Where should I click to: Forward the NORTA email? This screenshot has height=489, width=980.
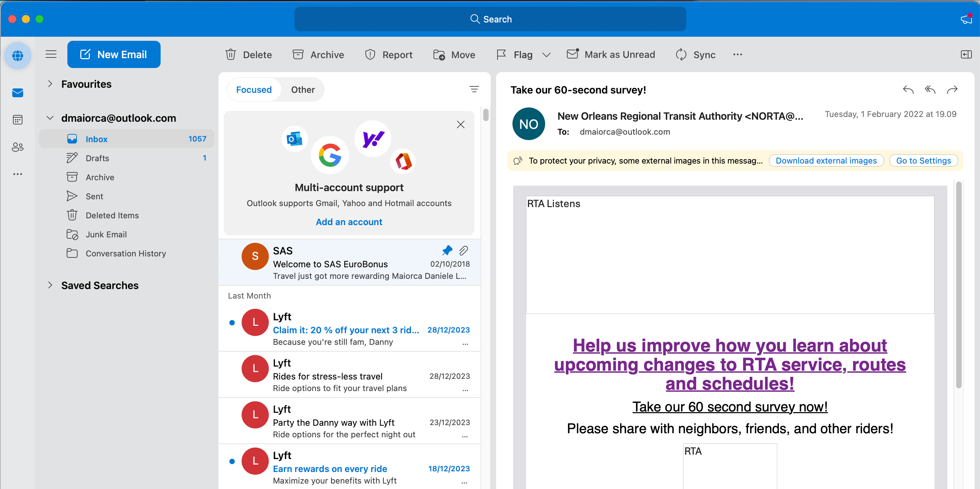point(953,90)
